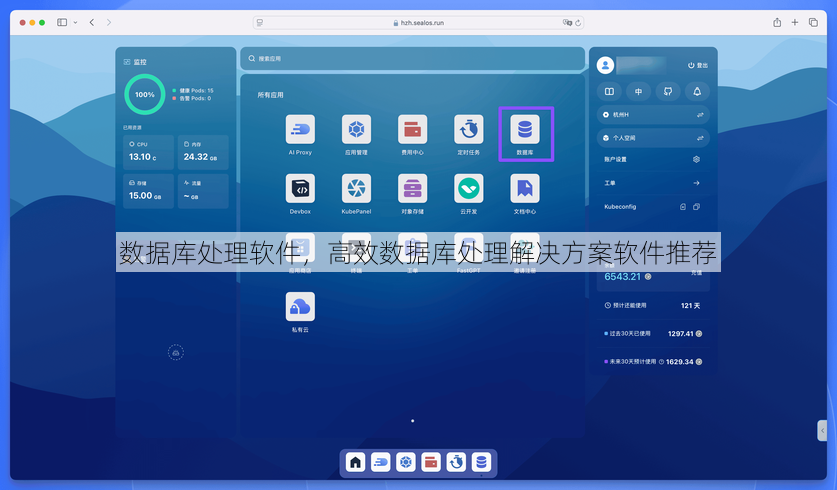Open database icon in the dock

click(481, 462)
